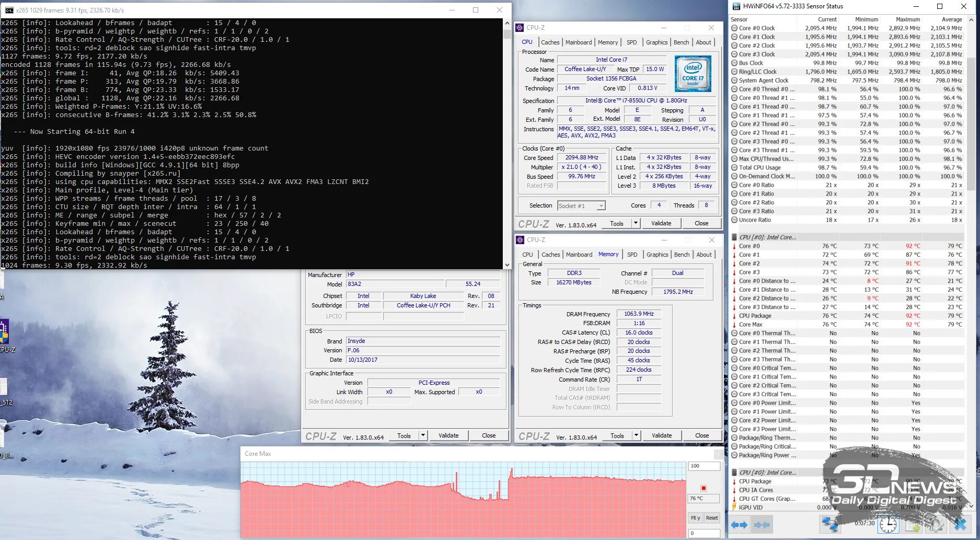This screenshot has height=540, width=980.
Task: Click the red graph color swatch in Core Max window
Action: [704, 488]
